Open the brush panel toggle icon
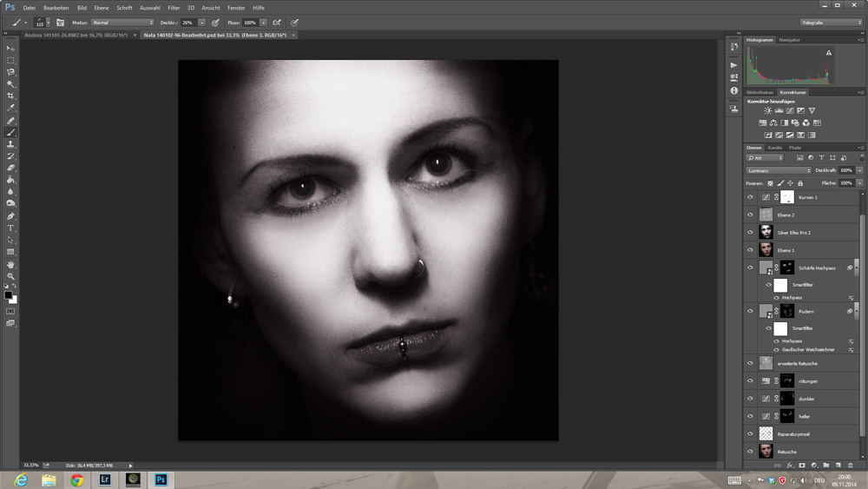Screen dimensions: 868x489 point(61,23)
